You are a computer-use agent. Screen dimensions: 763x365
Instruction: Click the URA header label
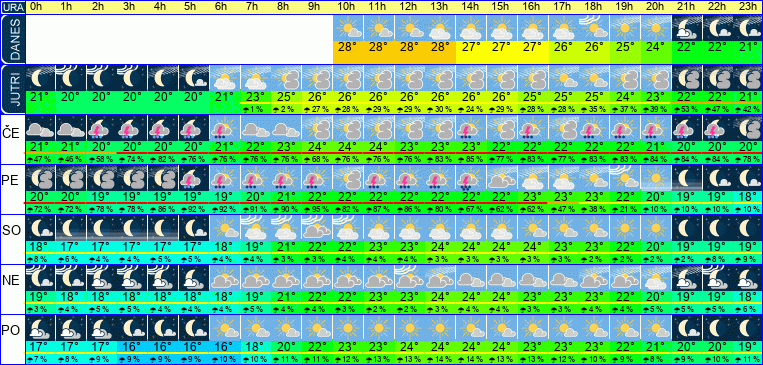(x=13, y=7)
